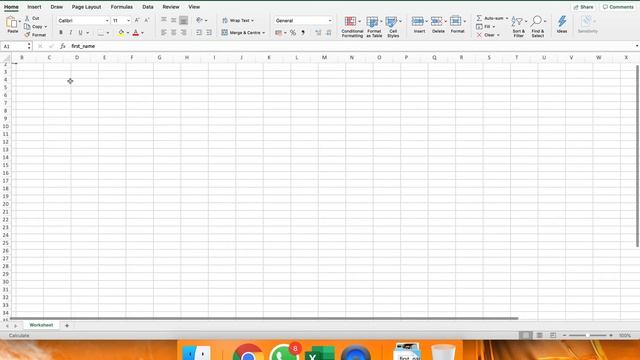This screenshot has height=360, width=640.
Task: Toggle bold formatting
Action: 61,33
